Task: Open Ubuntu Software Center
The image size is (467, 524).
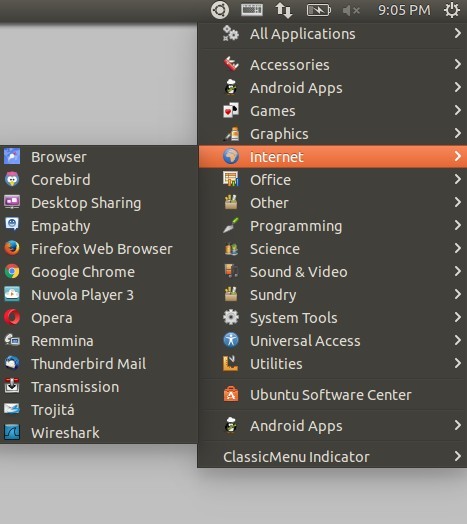Action: (x=333, y=395)
